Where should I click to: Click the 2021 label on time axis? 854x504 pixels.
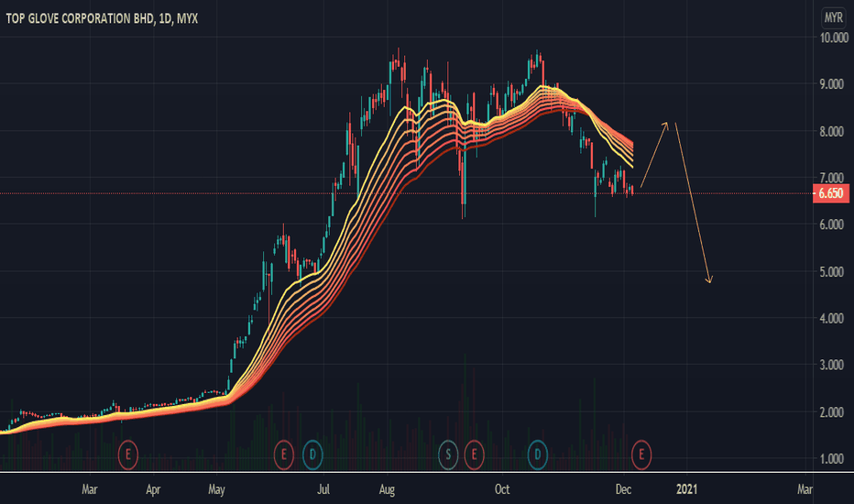click(x=687, y=489)
